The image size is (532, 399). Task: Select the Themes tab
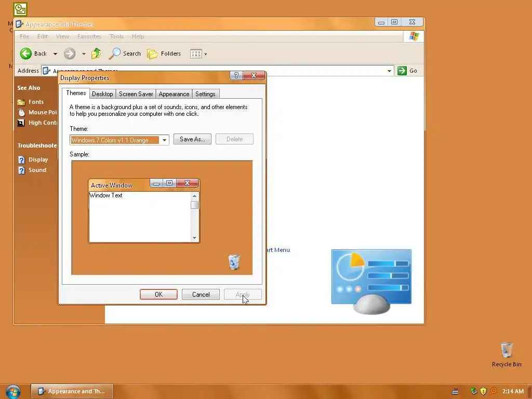click(76, 94)
